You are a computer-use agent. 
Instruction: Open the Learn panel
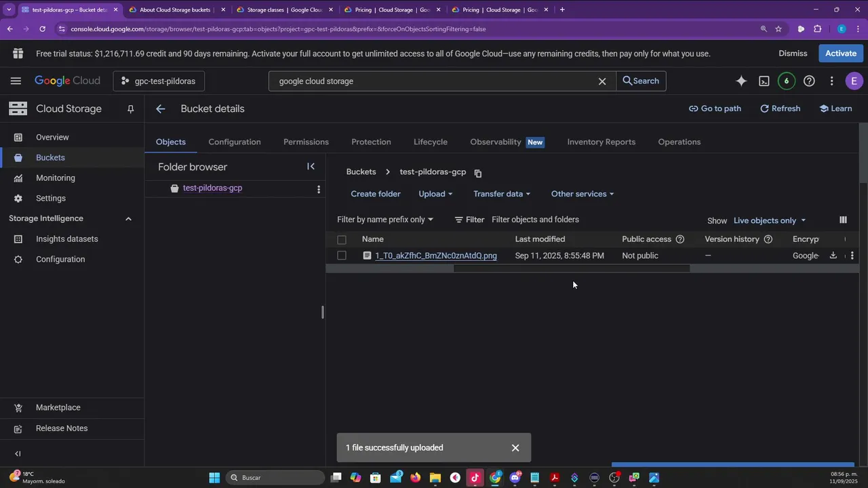point(835,108)
